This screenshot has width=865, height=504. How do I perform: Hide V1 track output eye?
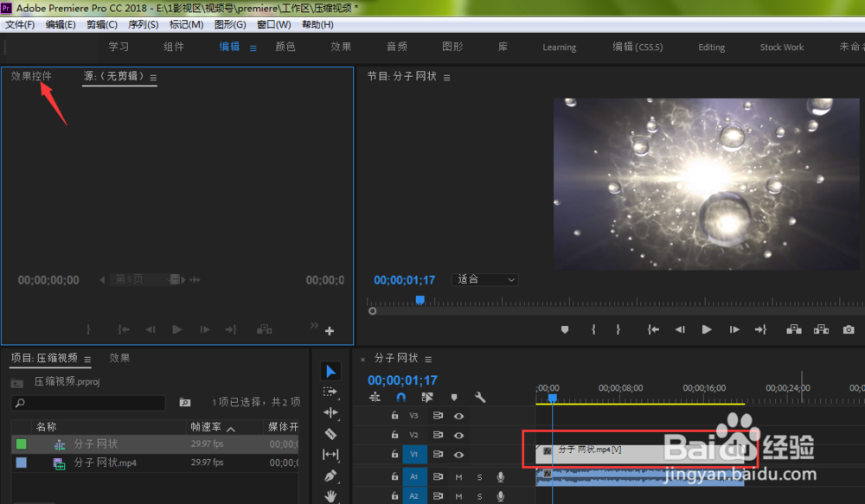click(x=458, y=455)
